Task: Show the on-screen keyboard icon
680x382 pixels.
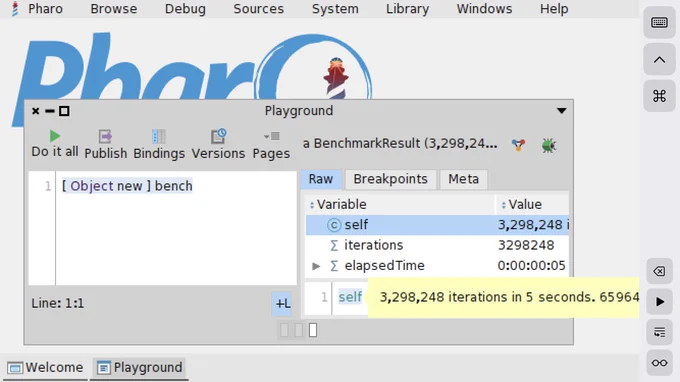Action: click(659, 23)
